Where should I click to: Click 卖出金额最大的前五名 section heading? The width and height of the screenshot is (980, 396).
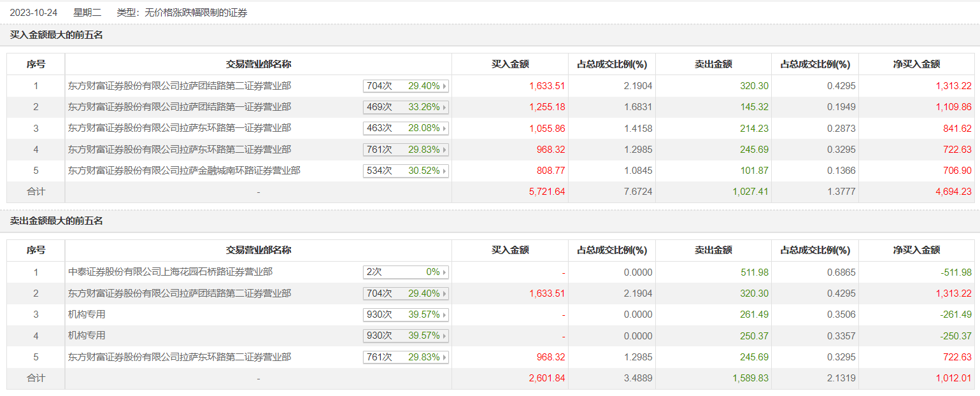57,222
